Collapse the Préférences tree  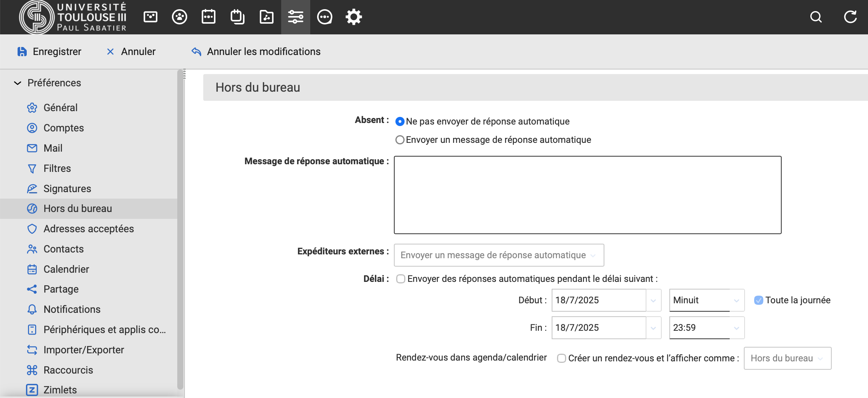18,83
